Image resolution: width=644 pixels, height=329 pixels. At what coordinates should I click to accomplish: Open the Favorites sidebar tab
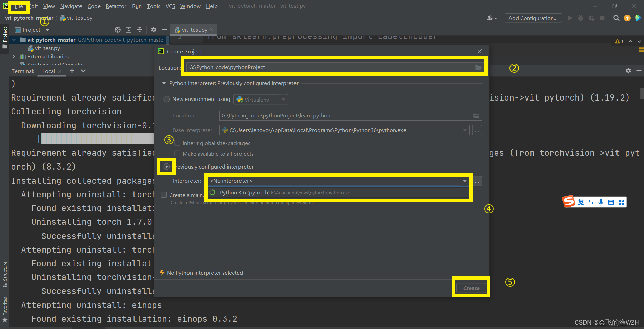[x=5, y=309]
